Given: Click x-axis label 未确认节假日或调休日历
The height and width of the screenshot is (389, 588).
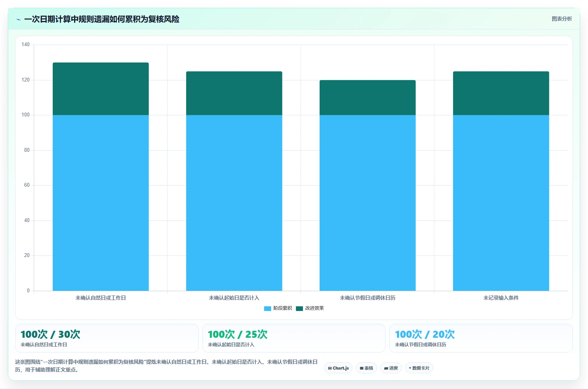Looking at the screenshot, I should coord(367,298).
